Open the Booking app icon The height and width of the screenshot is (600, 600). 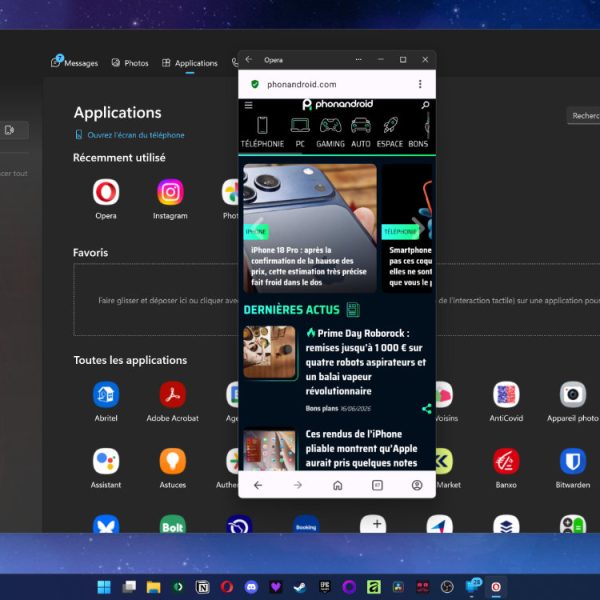(306, 524)
